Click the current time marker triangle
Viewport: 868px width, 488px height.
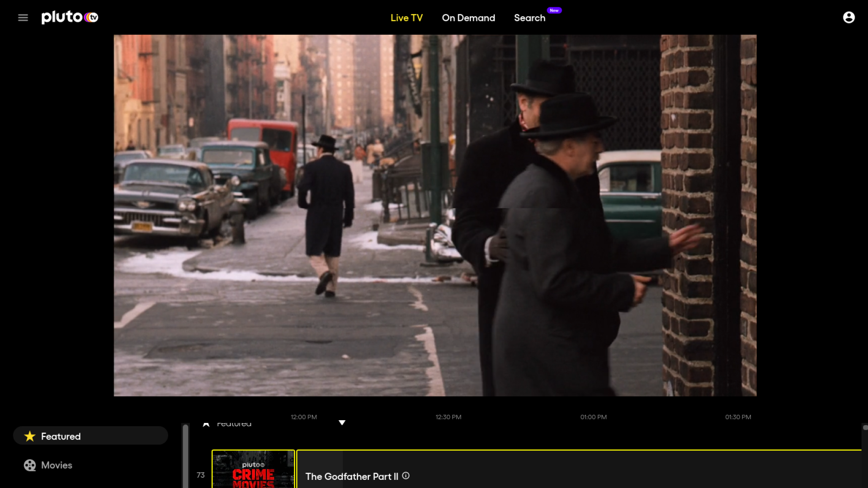[x=342, y=423]
